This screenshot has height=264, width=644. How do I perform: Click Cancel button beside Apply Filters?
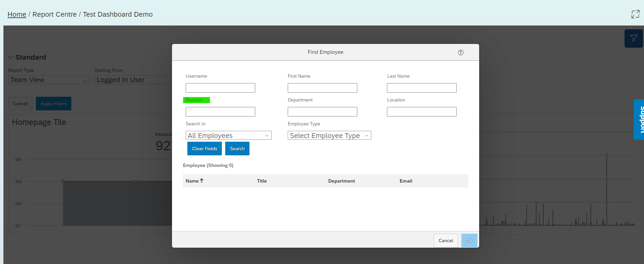[20, 104]
